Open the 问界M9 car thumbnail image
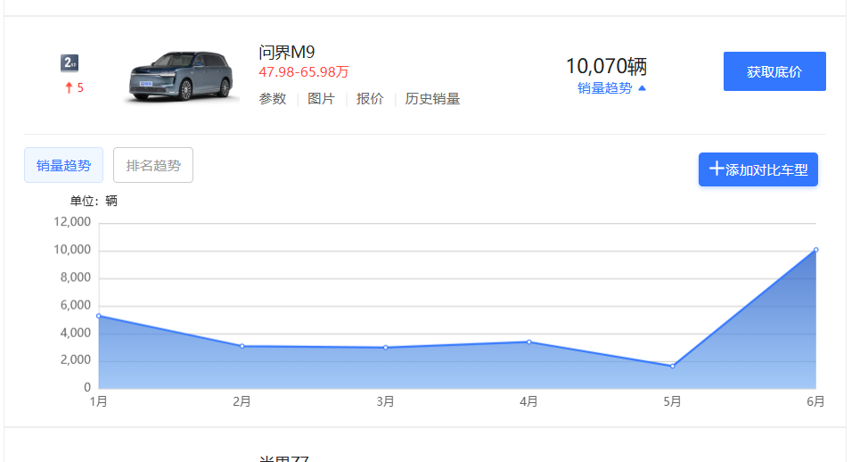Screen dimensions: 868x462 (x=181, y=77)
